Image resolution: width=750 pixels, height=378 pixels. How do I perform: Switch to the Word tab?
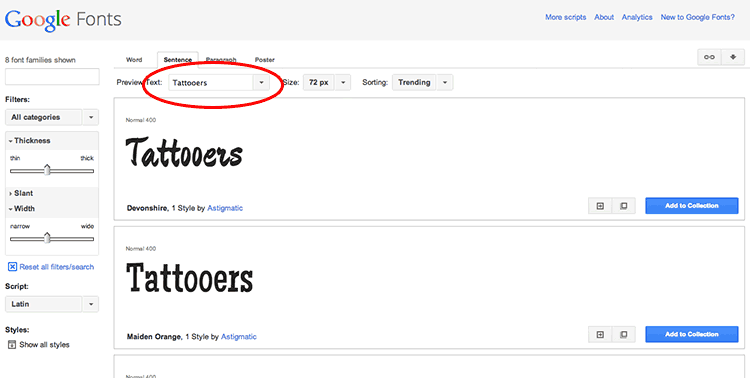click(134, 60)
